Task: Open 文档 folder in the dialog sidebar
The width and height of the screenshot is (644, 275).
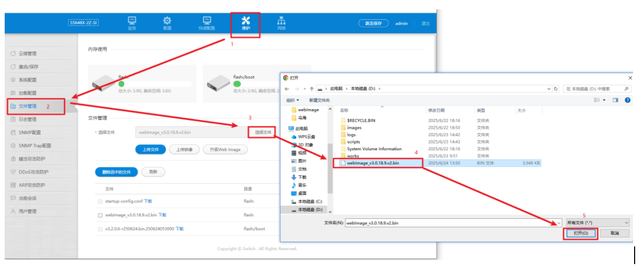Action: click(x=298, y=169)
